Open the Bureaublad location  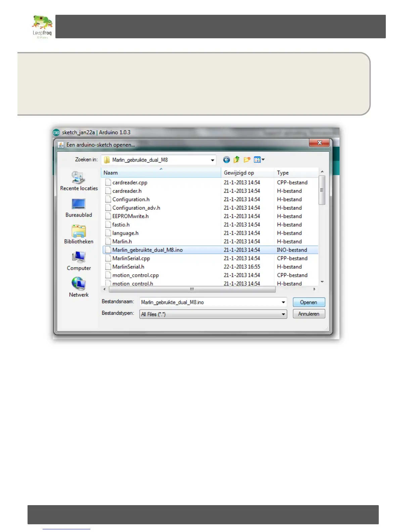pos(79,208)
